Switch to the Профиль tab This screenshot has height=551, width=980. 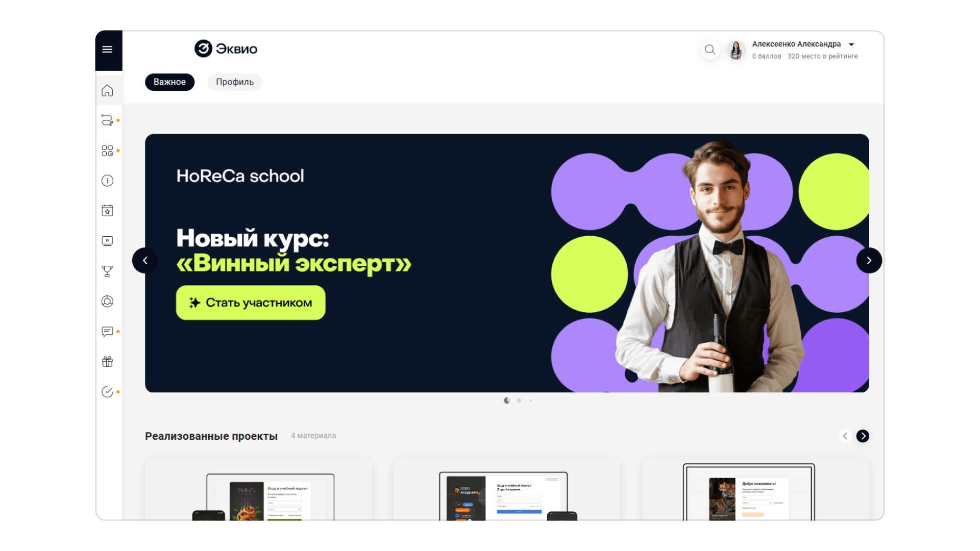click(x=235, y=82)
